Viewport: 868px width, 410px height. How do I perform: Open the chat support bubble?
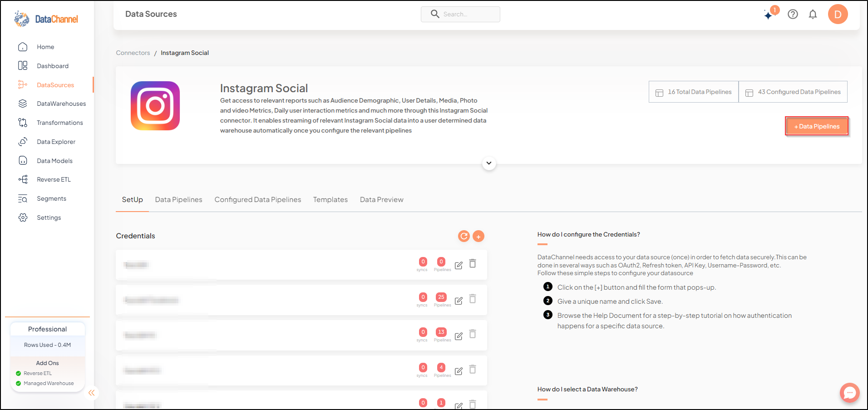click(849, 393)
